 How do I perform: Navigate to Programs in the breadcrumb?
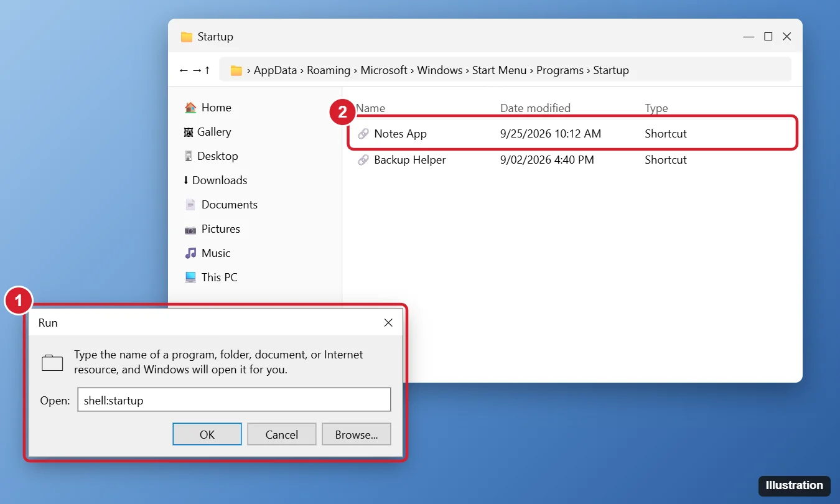point(560,70)
